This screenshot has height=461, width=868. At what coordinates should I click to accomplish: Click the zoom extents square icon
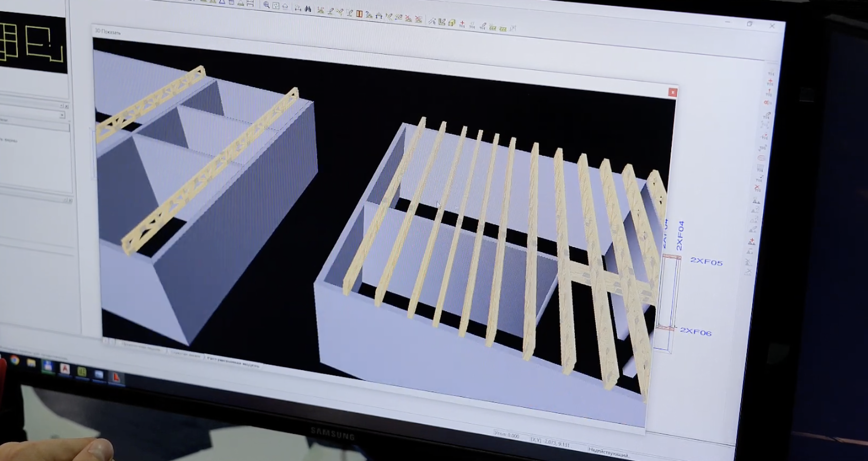(x=276, y=5)
